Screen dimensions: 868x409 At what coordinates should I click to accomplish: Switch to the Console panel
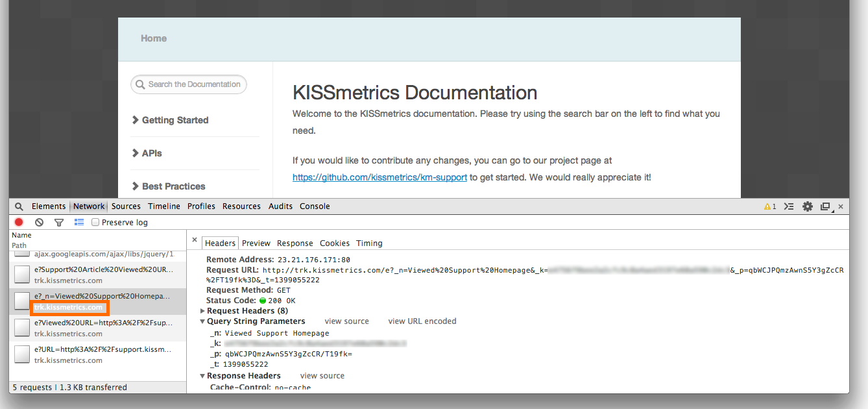315,206
